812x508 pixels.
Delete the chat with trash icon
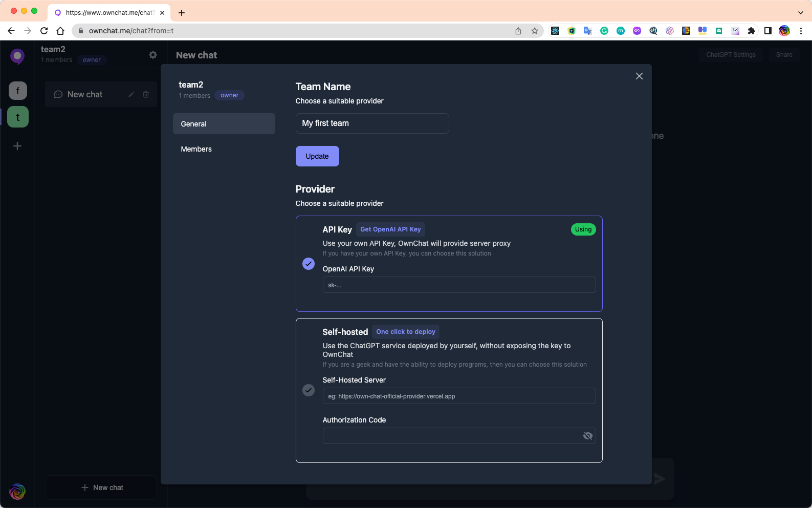pyautogui.click(x=146, y=94)
